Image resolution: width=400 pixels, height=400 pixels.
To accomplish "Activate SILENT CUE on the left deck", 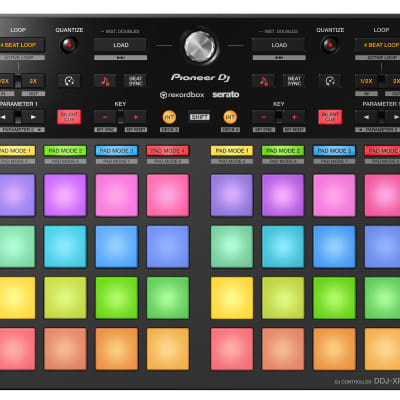I will (x=69, y=117).
